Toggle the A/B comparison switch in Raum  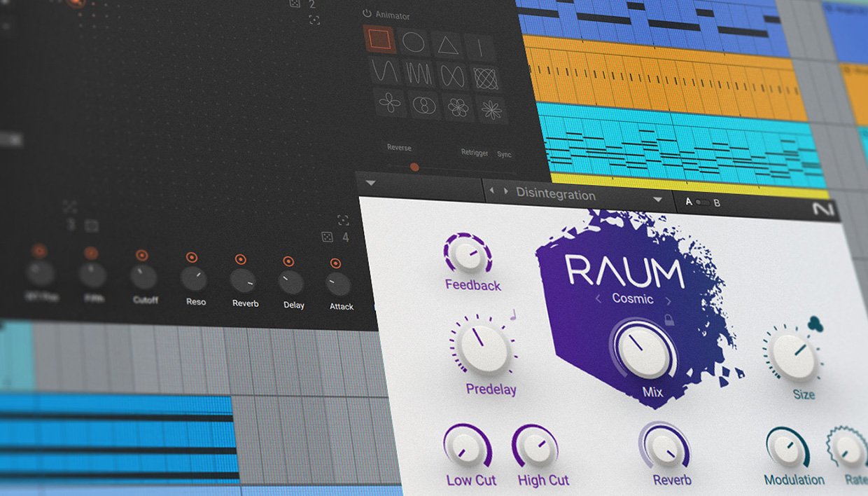click(702, 202)
